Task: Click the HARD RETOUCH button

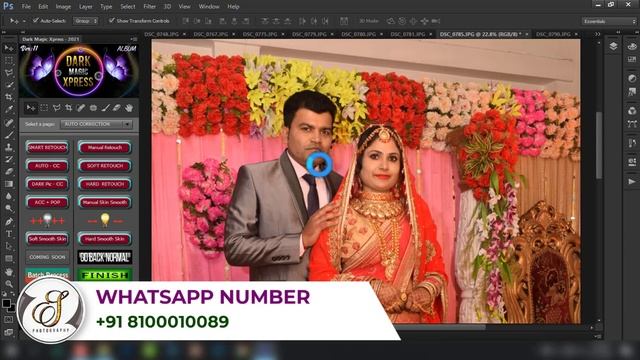Action: [105, 184]
